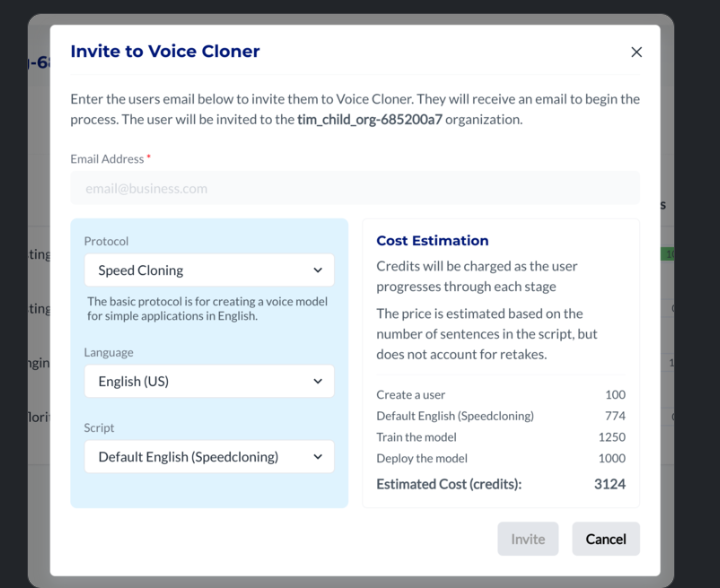Click the 'Default English (Speedcloning)' cost label
The width and height of the screenshot is (720, 588).
click(455, 416)
